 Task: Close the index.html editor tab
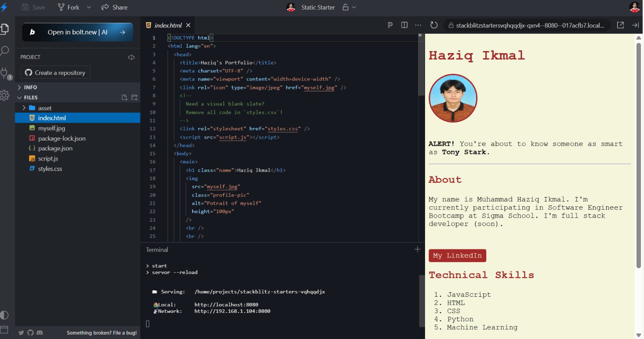coord(188,25)
